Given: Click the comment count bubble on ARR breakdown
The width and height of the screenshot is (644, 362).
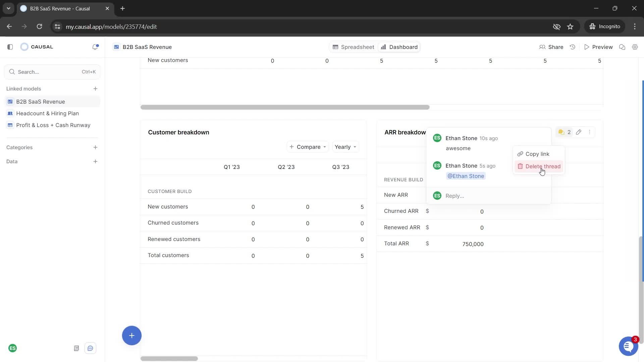Looking at the screenshot, I should [x=565, y=132].
